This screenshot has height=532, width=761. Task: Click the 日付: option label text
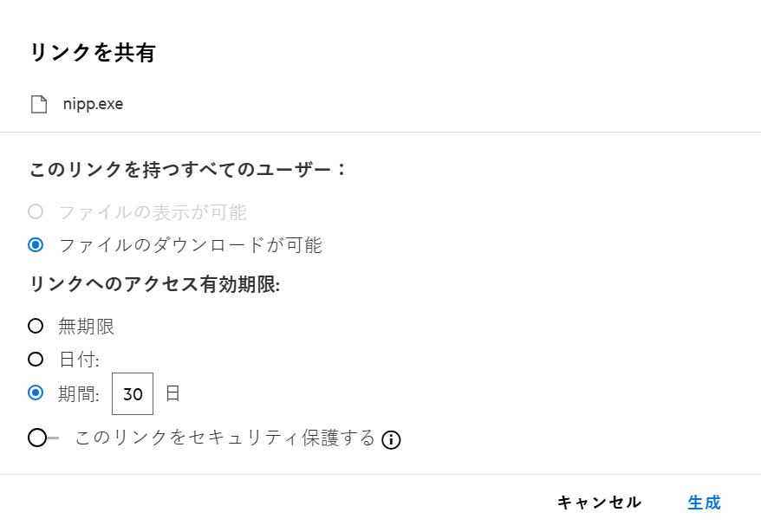pos(79,360)
